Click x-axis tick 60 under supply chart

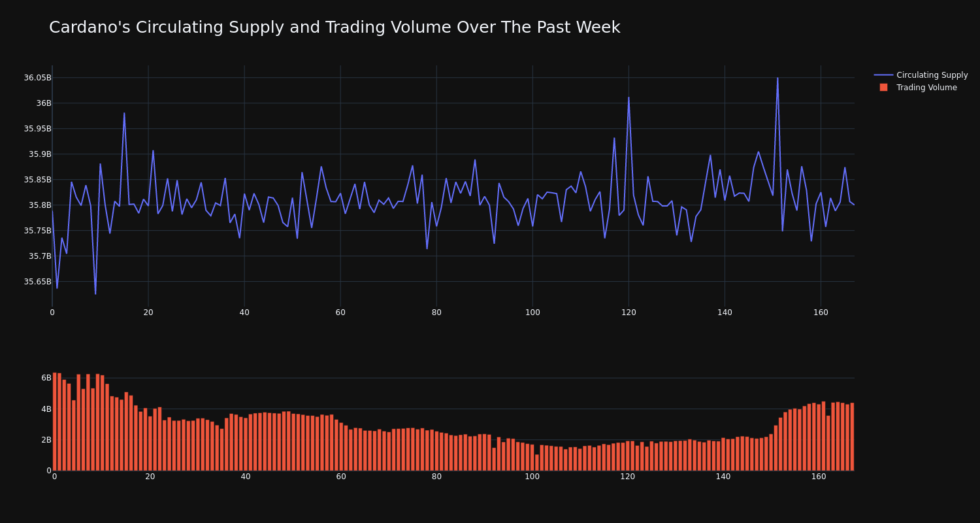pos(340,312)
